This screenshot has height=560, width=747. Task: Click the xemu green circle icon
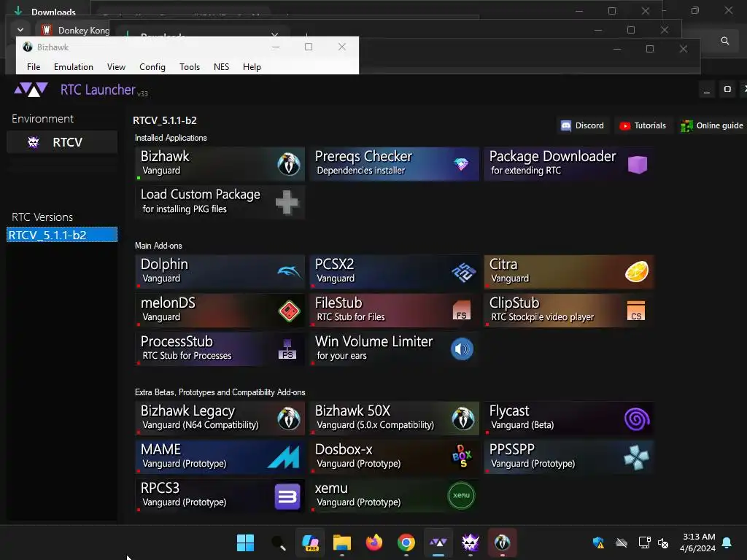click(461, 495)
